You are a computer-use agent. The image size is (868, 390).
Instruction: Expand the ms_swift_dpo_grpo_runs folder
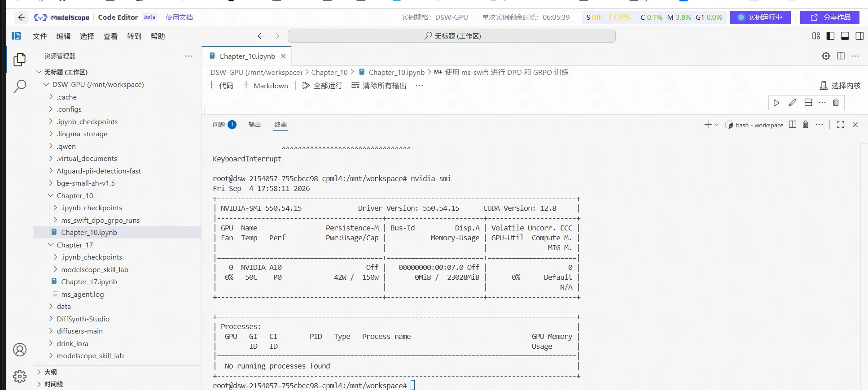click(x=55, y=220)
